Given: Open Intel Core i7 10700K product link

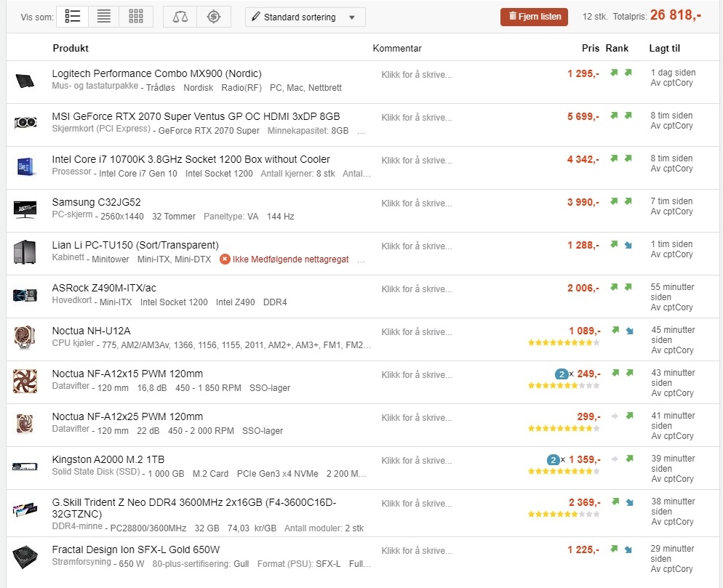Looking at the screenshot, I should click(x=191, y=159).
